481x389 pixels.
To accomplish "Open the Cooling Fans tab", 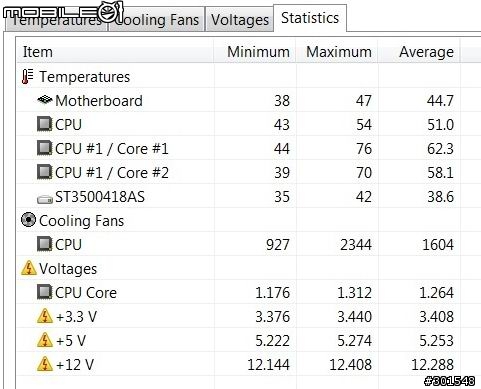I will pos(156,20).
